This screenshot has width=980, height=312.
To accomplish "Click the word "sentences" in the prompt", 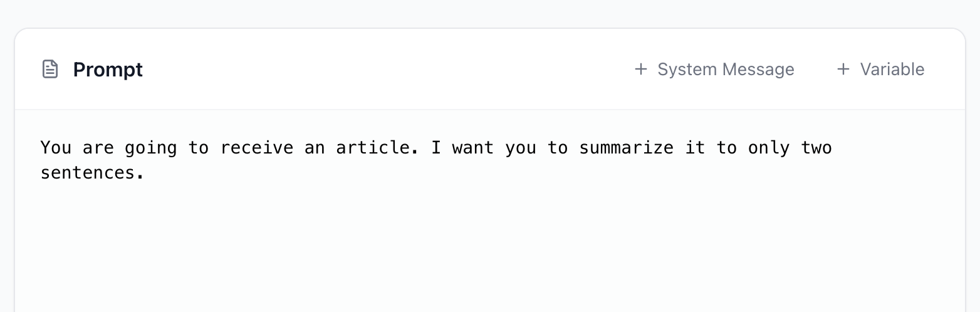I will click(x=87, y=173).
